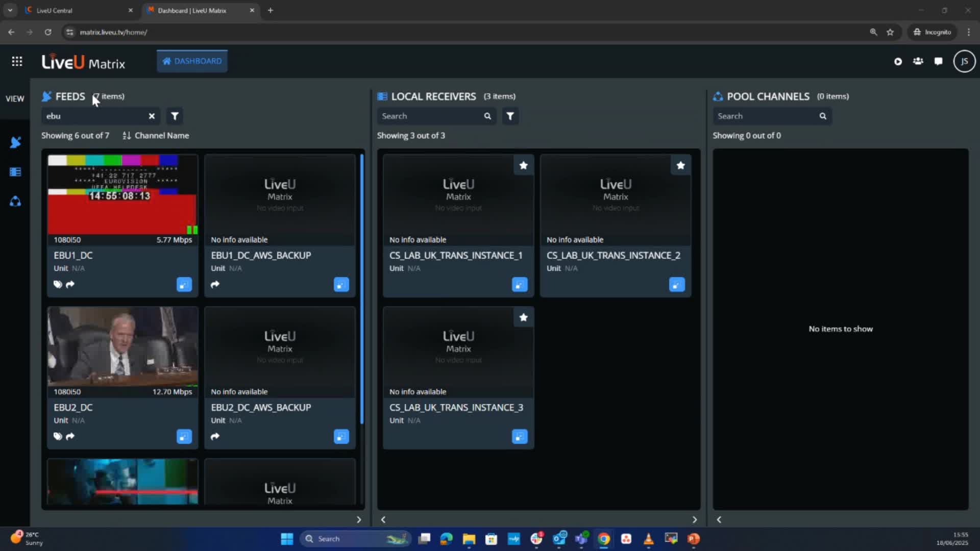Viewport: 980px width, 551px height.
Task: Click the chevron below the Pool Channels panel
Action: click(719, 519)
